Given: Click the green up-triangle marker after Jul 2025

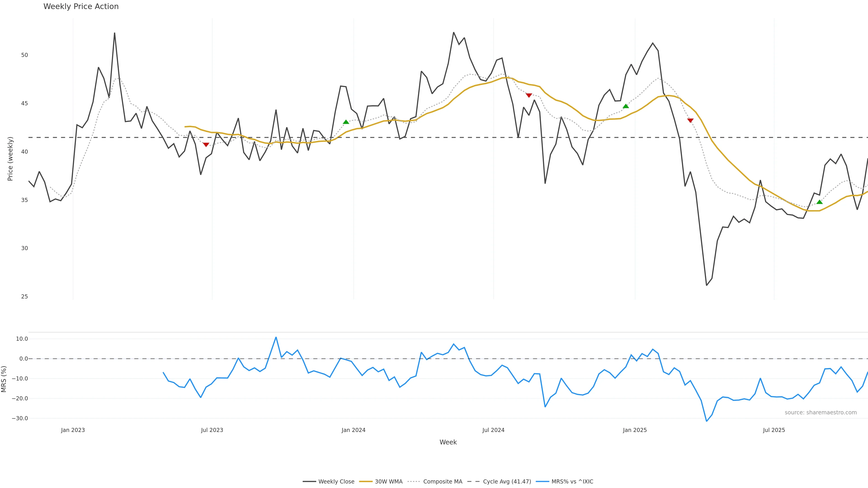Looking at the screenshot, I should pos(819,202).
